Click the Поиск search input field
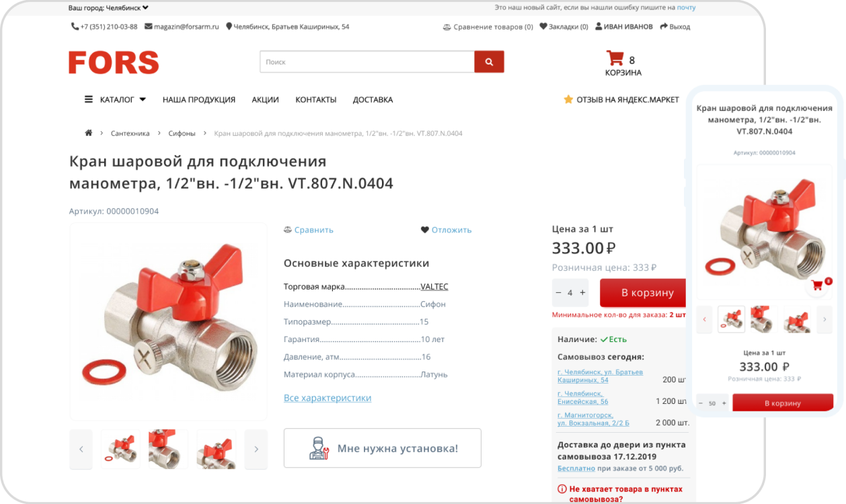Image resolution: width=846 pixels, height=504 pixels. (367, 62)
